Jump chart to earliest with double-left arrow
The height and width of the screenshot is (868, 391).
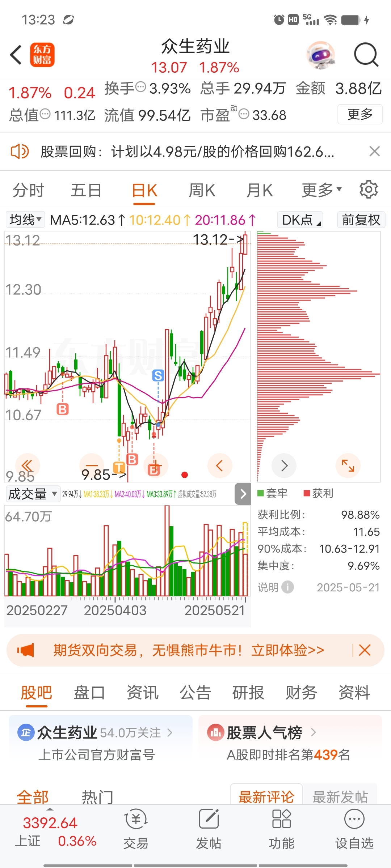pyautogui.click(x=28, y=466)
